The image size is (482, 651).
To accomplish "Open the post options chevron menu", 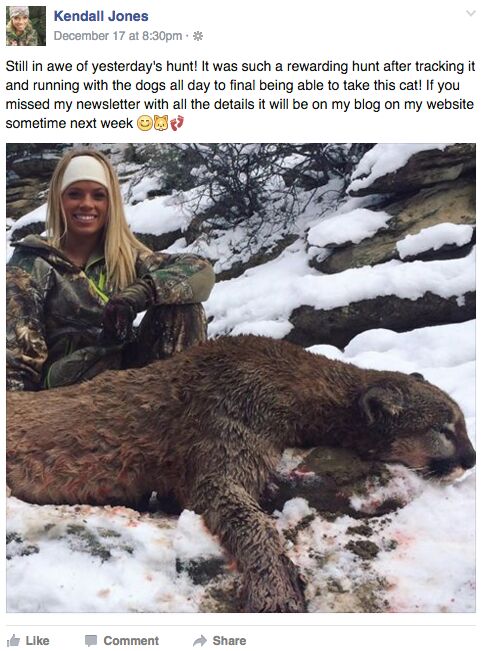I will click(x=470, y=13).
